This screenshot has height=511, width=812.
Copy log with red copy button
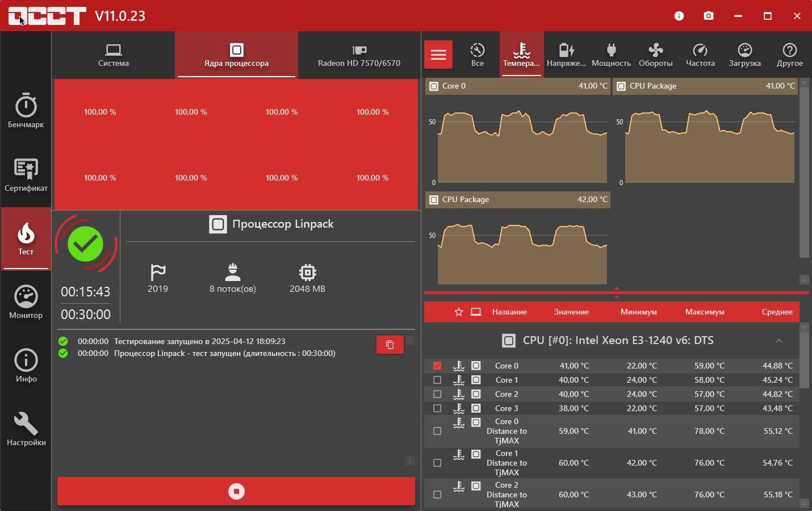pyautogui.click(x=390, y=345)
